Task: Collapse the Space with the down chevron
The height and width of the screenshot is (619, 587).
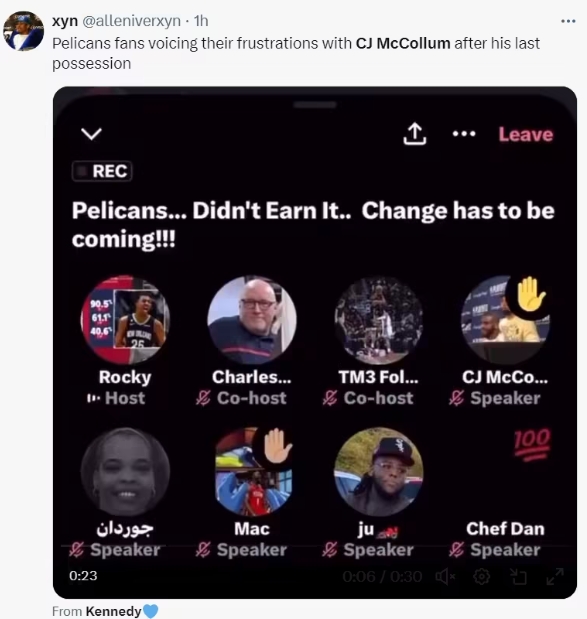Action: click(x=91, y=134)
